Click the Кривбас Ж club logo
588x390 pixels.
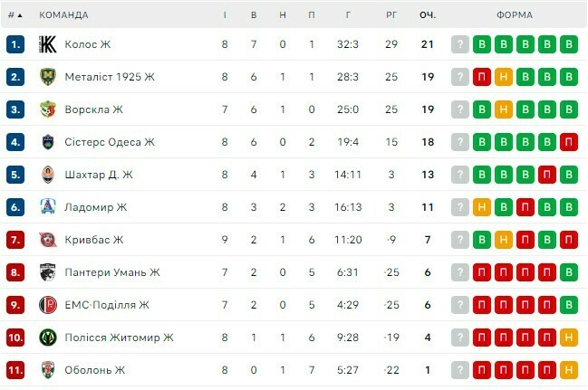[x=48, y=240]
